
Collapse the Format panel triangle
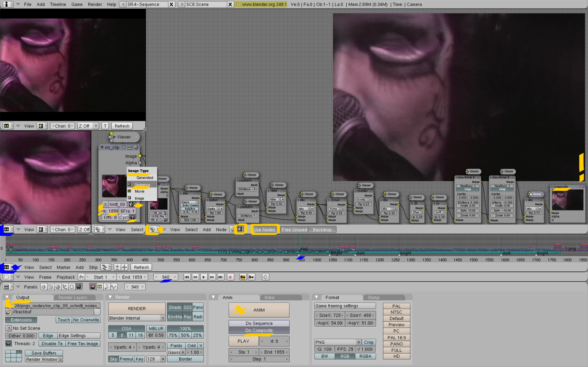(316, 297)
